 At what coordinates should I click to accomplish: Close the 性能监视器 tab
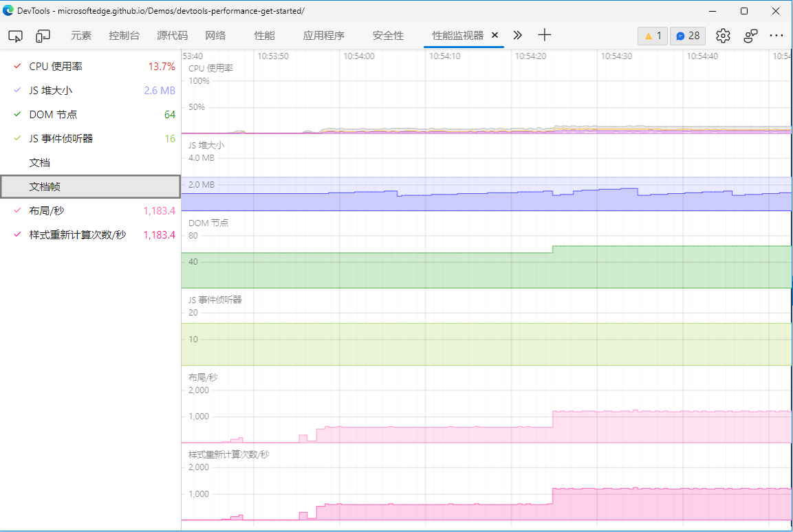(495, 35)
